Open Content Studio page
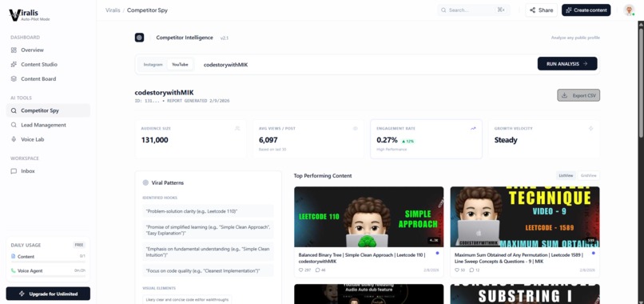The image size is (644, 304). point(48,64)
